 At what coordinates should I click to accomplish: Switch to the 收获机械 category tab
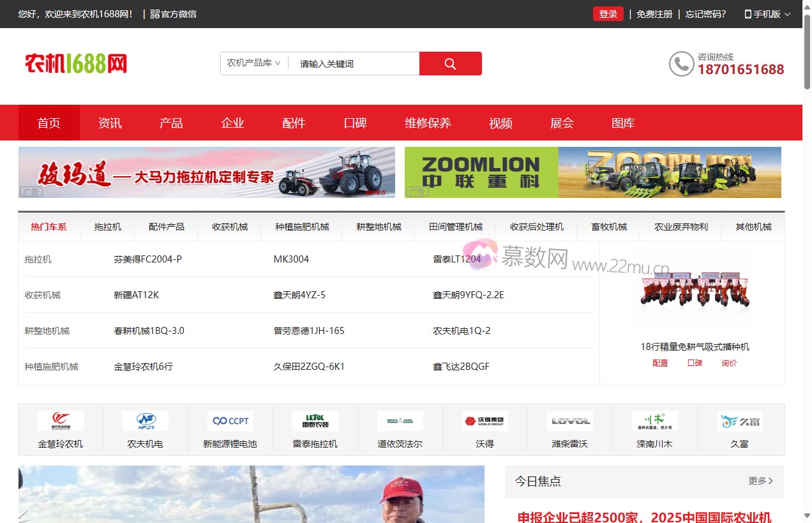[x=229, y=227]
